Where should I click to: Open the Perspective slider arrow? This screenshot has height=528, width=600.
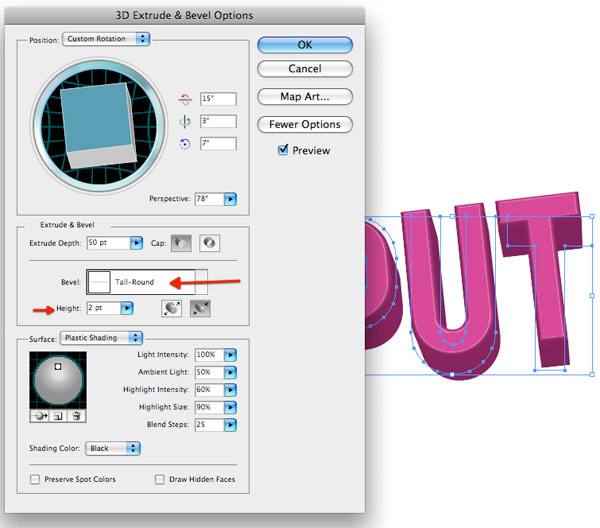point(230,199)
